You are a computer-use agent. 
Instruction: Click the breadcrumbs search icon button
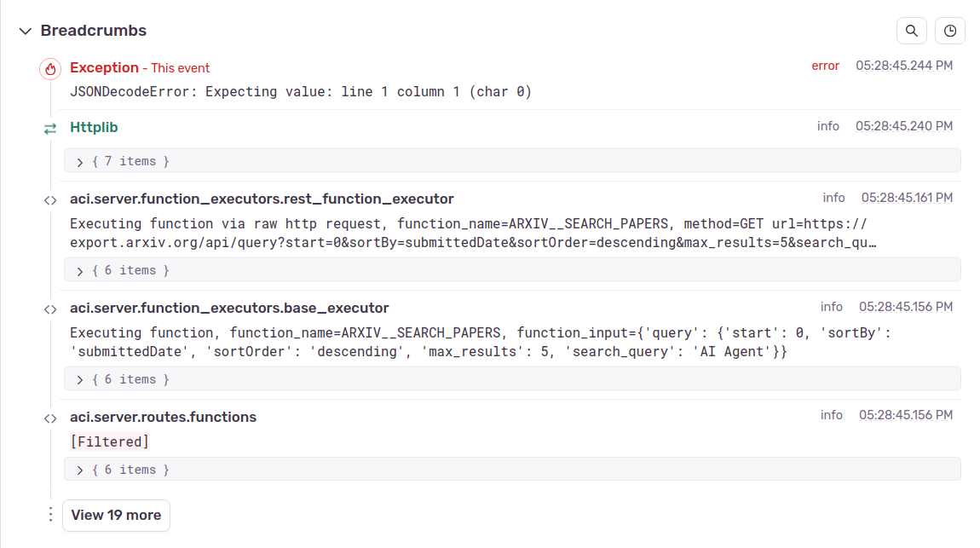(911, 32)
